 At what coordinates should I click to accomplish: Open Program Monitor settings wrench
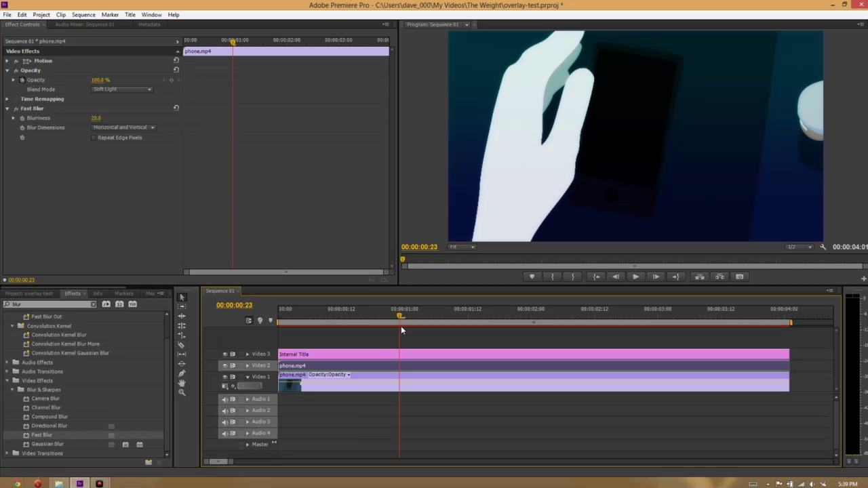click(x=823, y=247)
